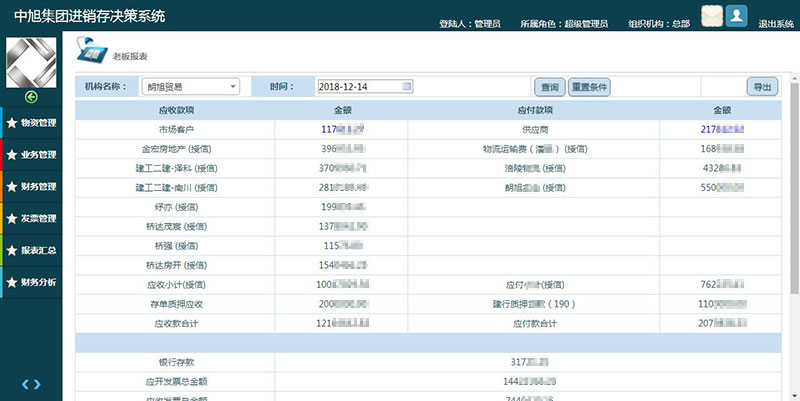Click the 老板报表 book icon
The width and height of the screenshot is (800, 401).
click(92, 50)
